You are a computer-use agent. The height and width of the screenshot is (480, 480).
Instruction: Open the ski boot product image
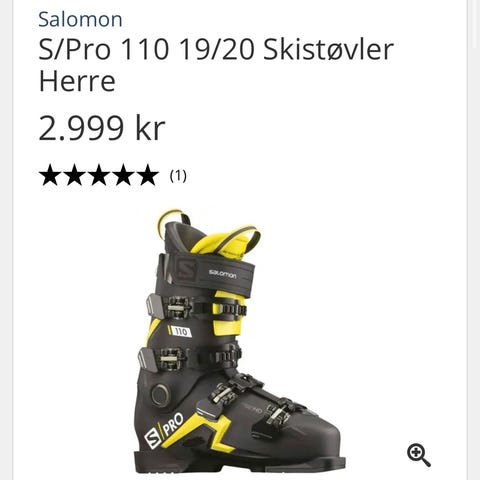click(x=239, y=341)
